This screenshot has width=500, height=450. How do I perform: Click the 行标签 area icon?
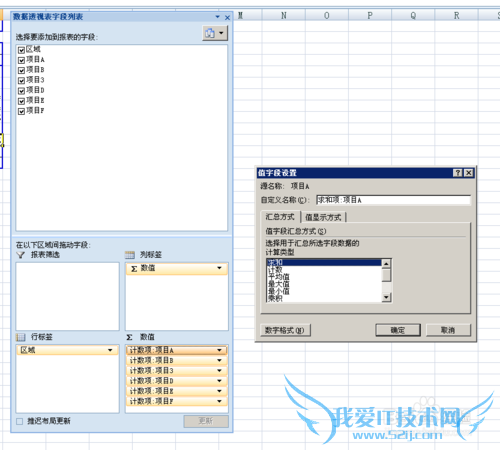[21, 337]
